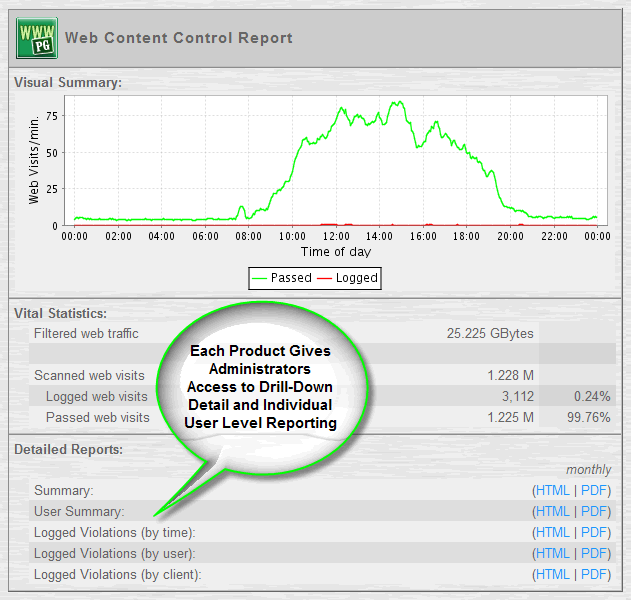Open Logged Violations by client HTML
Image resolution: width=631 pixels, height=600 pixels.
coord(552,575)
